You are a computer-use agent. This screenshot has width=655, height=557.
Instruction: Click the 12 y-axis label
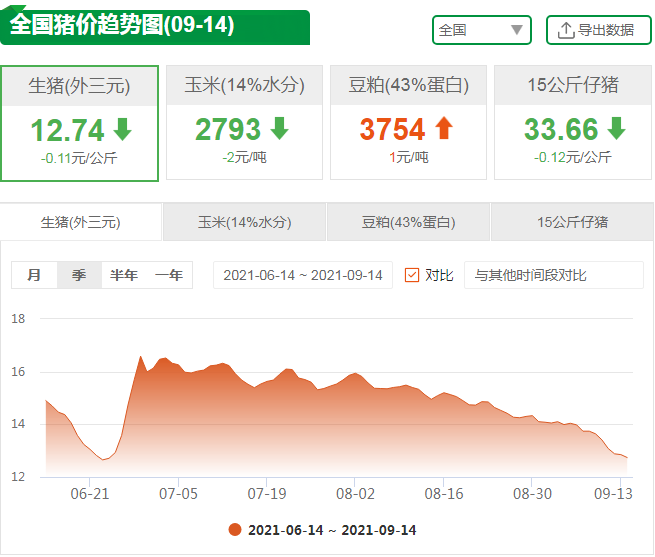click(18, 476)
